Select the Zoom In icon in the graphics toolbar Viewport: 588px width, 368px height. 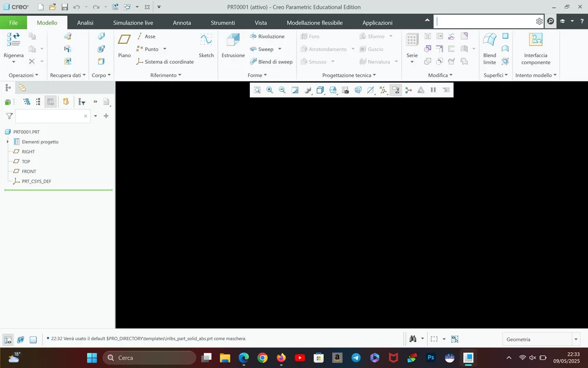270,90
